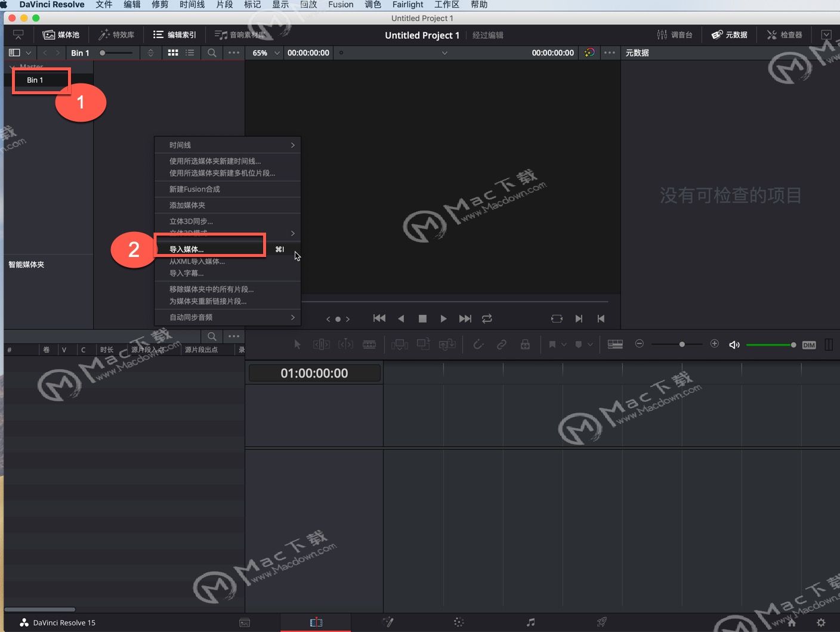Toggle the 元数据 metadata panel
This screenshot has height=632, width=840.
(729, 35)
